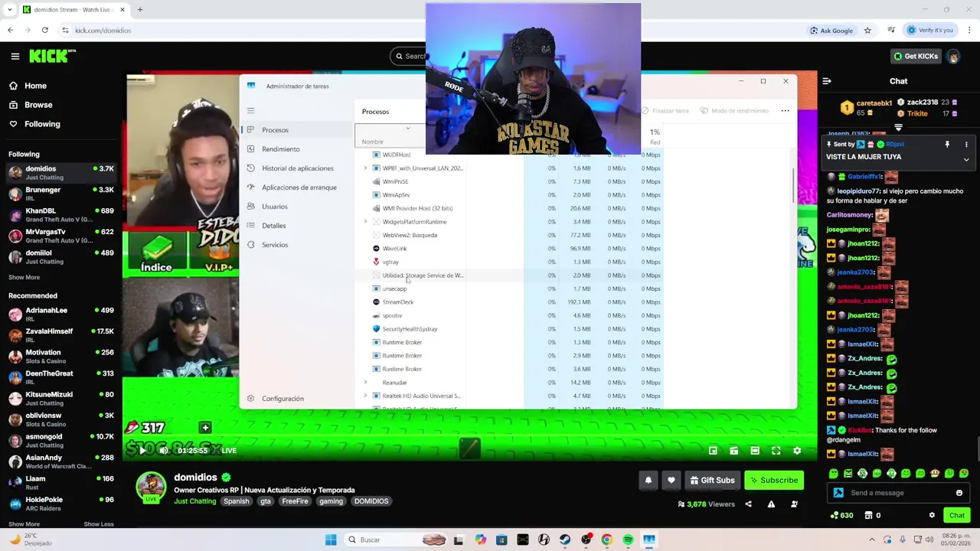Open chat settings gear icon
Image resolution: width=980 pixels, height=551 pixels.
point(932,515)
